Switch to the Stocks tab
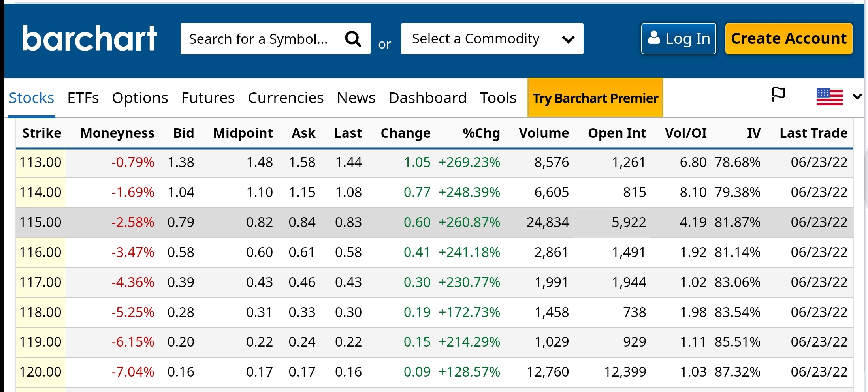 click(x=31, y=98)
